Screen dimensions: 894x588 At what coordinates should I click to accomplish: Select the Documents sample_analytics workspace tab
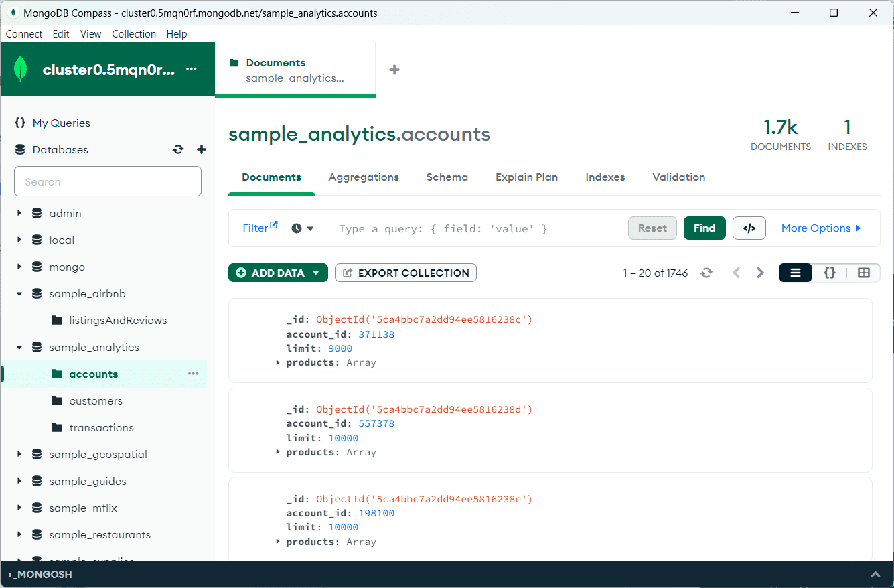coord(295,70)
